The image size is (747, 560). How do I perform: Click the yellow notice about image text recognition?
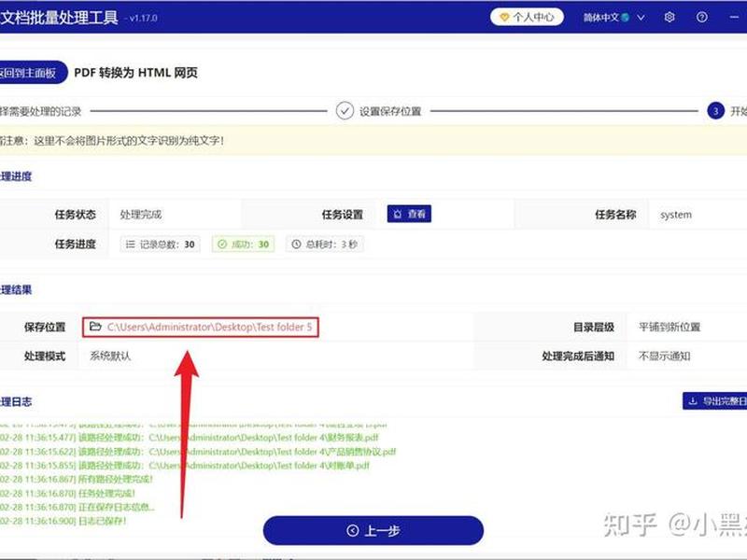(x=373, y=141)
